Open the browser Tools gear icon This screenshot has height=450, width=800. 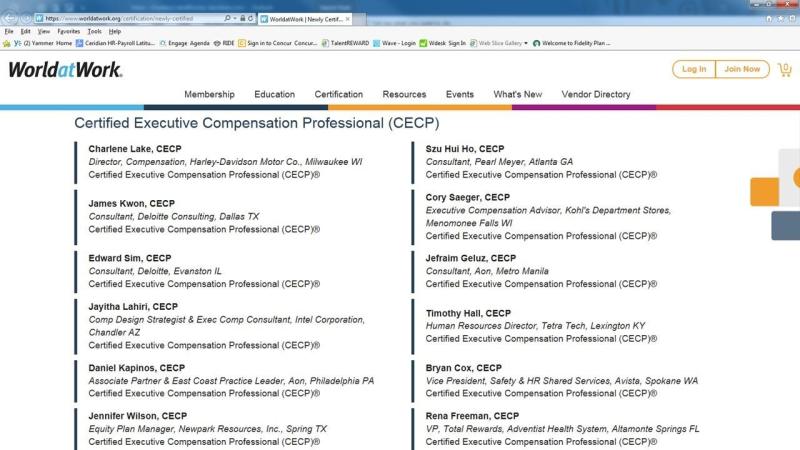(792, 18)
